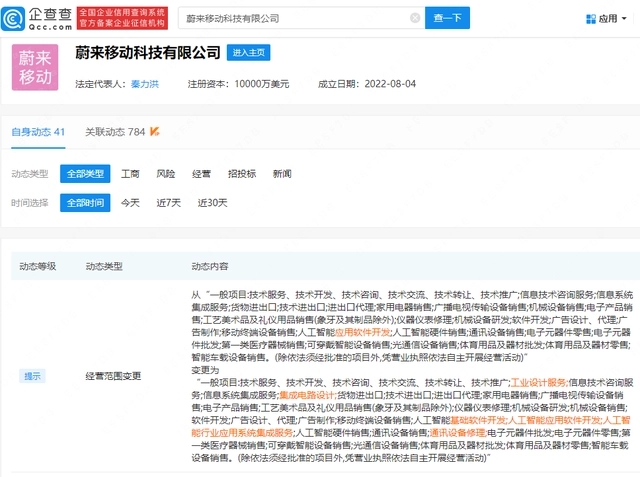Switch to the 自身动态 41 tab
This screenshot has height=477, width=640.
point(38,131)
